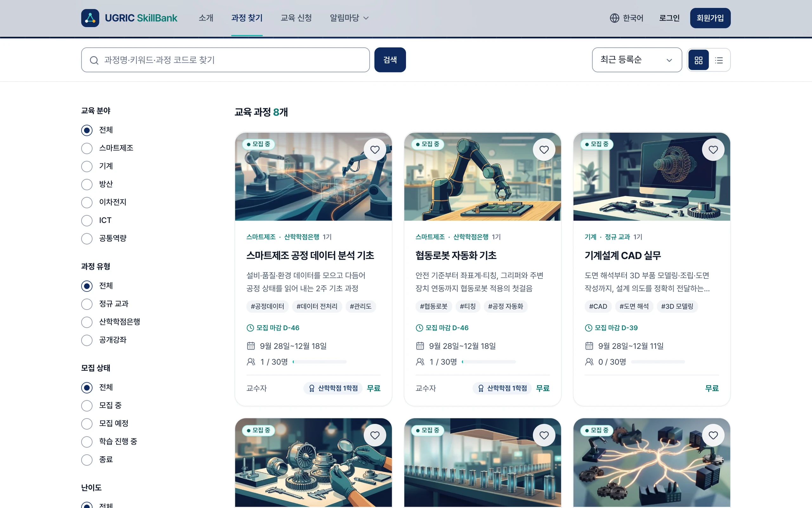Open course title 기계설계 CAD 실무
Viewport: 812px width, 508px height.
pyautogui.click(x=622, y=256)
